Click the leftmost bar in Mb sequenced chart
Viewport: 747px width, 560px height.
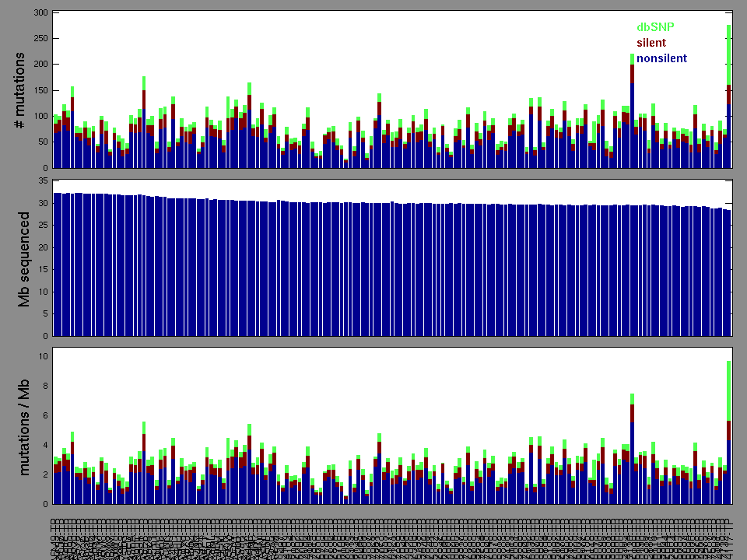[55, 264]
